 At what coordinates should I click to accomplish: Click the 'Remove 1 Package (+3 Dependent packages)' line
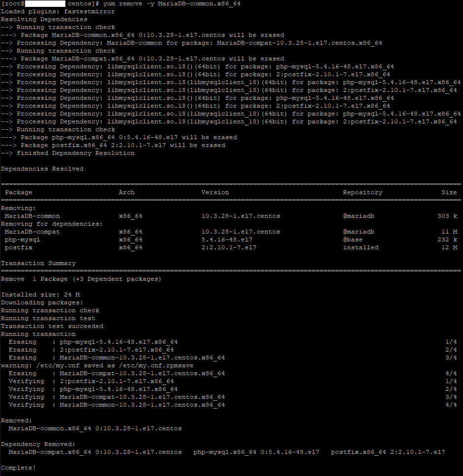[81, 279]
